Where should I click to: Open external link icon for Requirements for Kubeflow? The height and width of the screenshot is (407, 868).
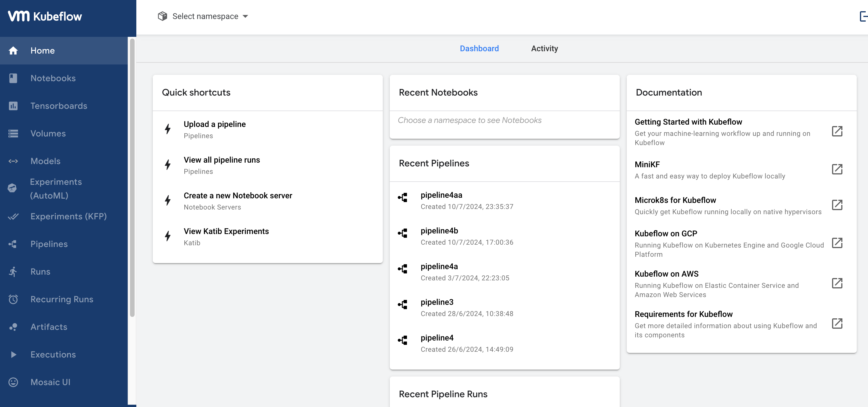click(837, 324)
